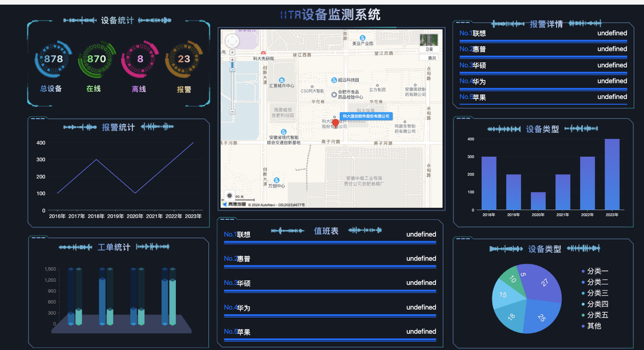Click the 工单统计 panel title
644x350 pixels.
[x=114, y=247]
